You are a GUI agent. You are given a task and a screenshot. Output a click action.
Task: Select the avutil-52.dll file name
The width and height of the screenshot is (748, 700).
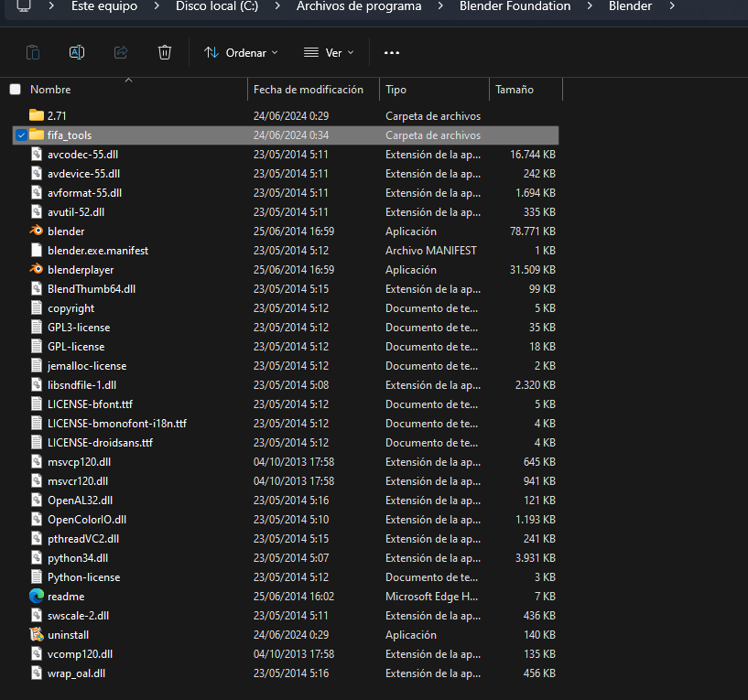[76, 211]
